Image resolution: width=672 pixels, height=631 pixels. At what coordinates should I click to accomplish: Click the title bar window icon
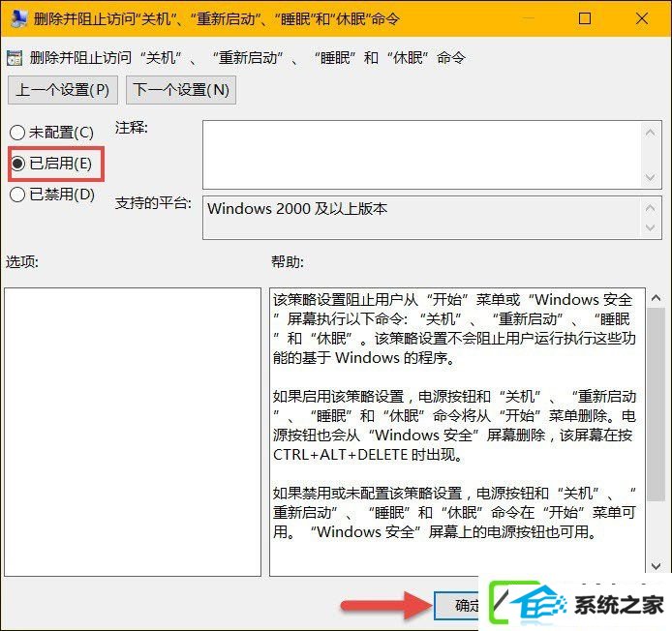point(18,18)
